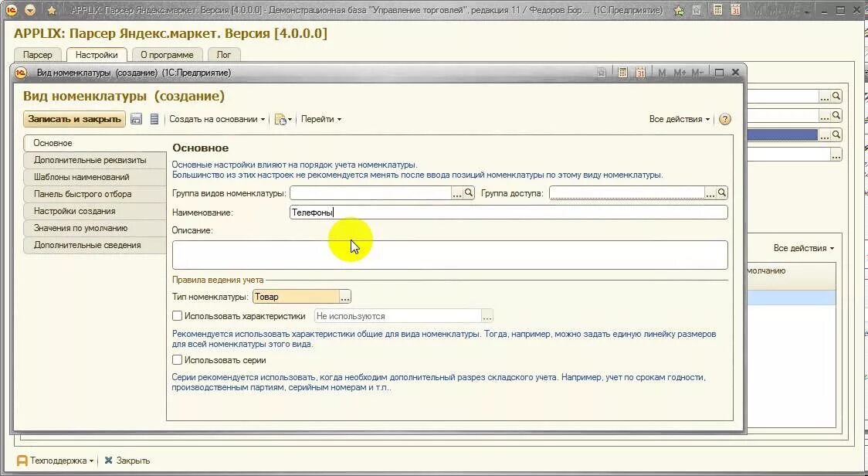Image resolution: width=868 pixels, height=476 pixels.
Task: Click the ellipsis beside the Не используются field
Action: 487,316
